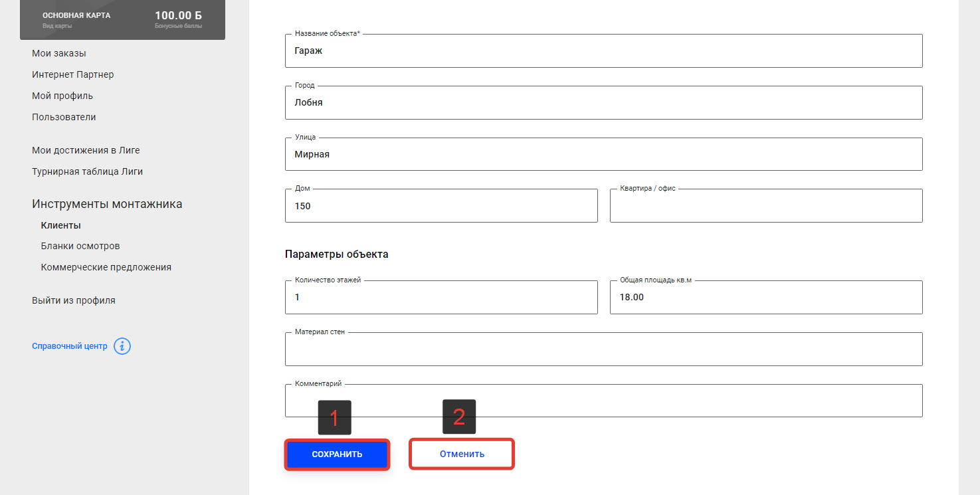Click the Город field with Лобня
The width and height of the screenshot is (980, 495).
tap(603, 102)
